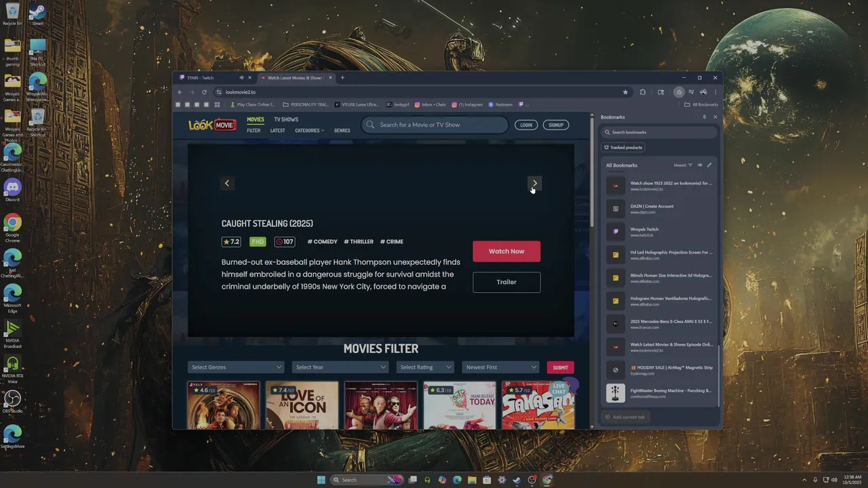Open the Select Rating dropdown
868x488 pixels.
click(x=425, y=367)
